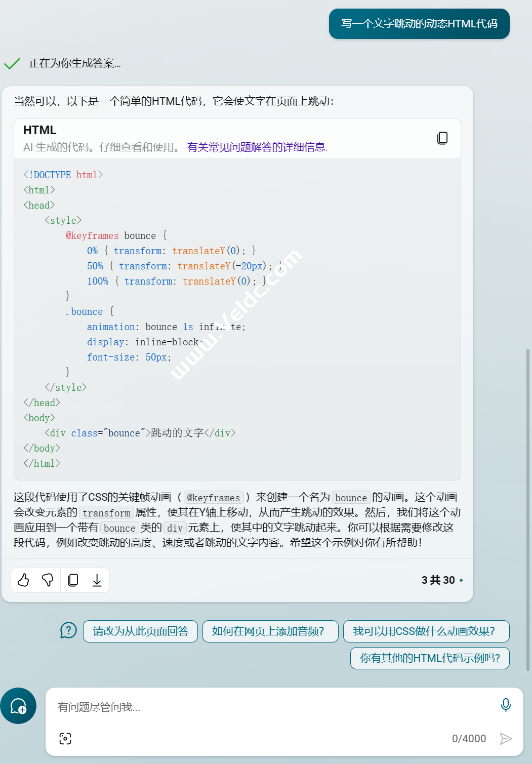
Task: Click the 3 共 30 response counter
Action: pos(438,580)
